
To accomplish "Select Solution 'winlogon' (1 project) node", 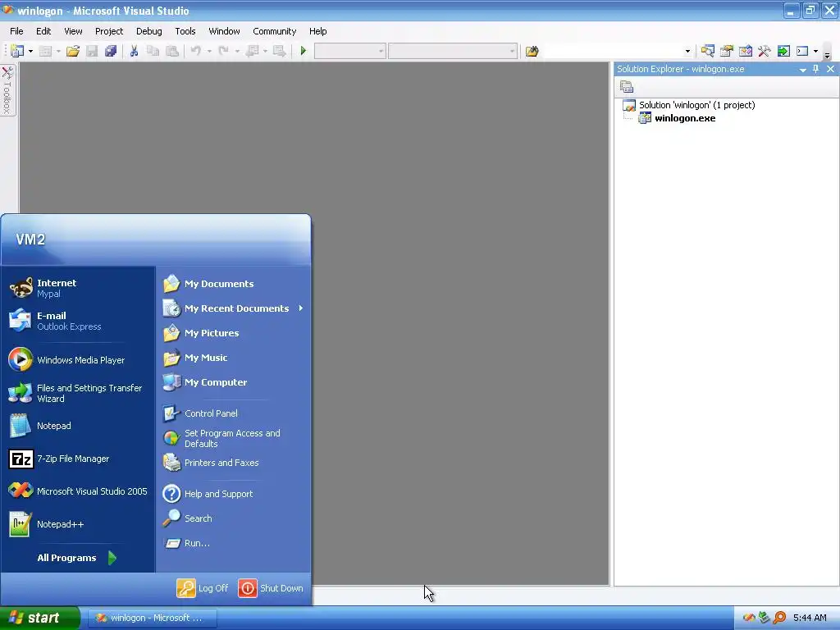I will [x=696, y=105].
